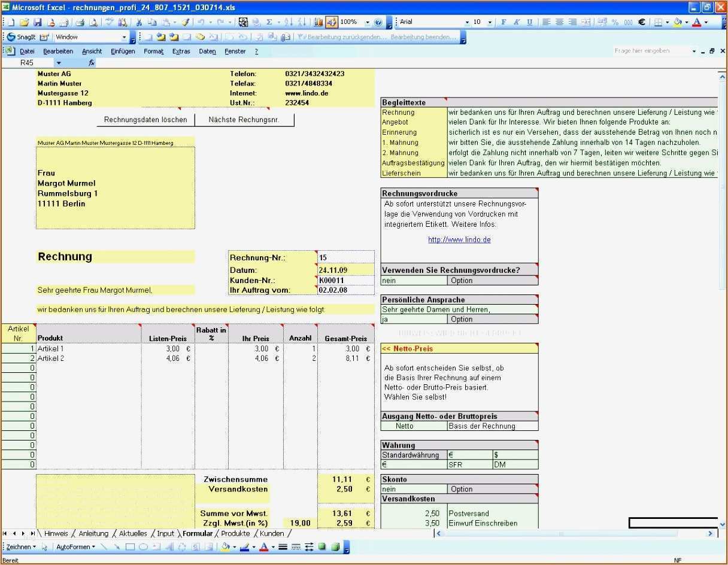Screen dimensions: 728x565
Task: Open the Datei menu
Action: point(27,51)
